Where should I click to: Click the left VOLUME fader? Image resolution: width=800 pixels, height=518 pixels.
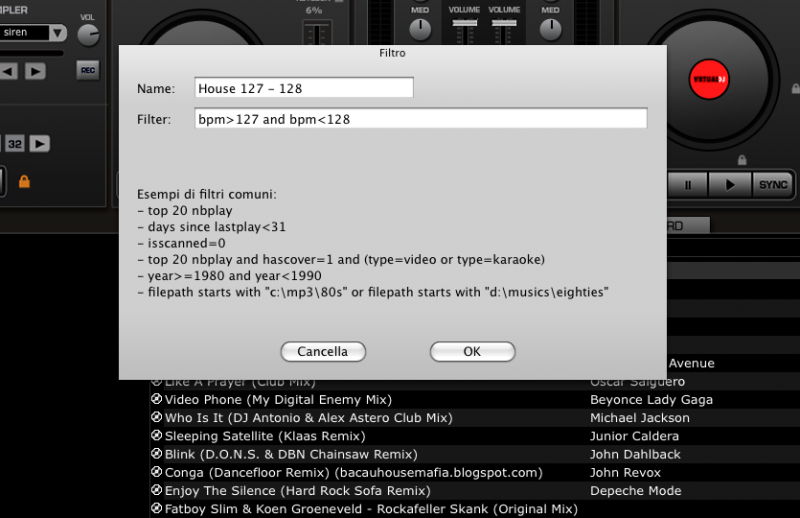click(x=464, y=23)
